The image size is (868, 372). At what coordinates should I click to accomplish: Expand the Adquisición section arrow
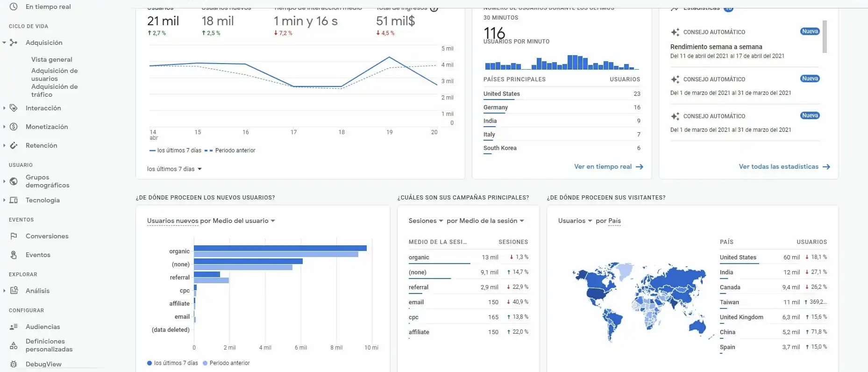[4, 43]
